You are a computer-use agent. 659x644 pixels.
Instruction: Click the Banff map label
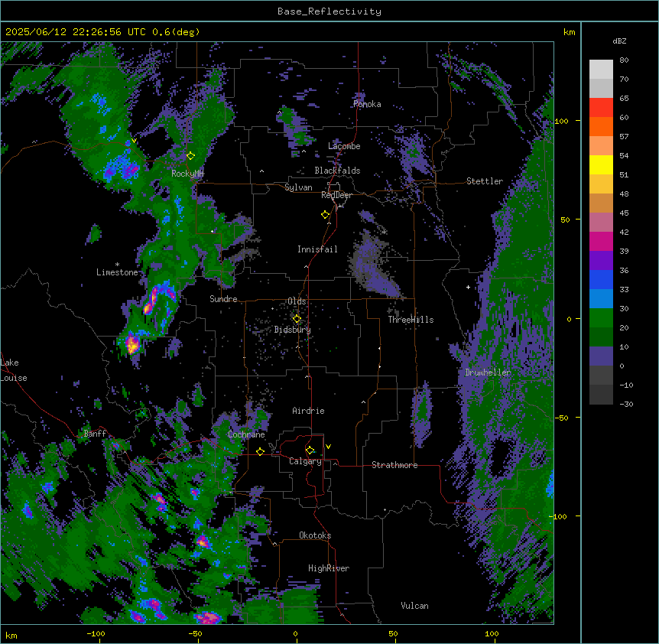point(95,434)
